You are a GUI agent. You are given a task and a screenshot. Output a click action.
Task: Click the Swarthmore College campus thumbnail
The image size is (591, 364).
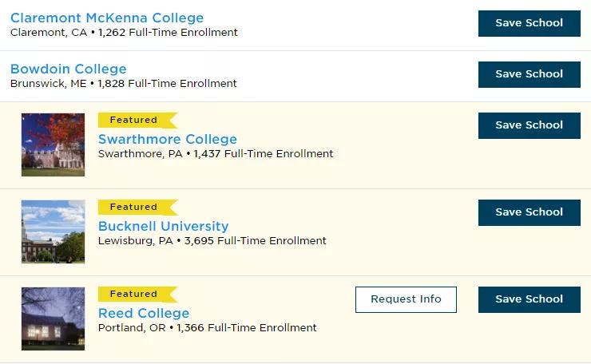(53, 144)
